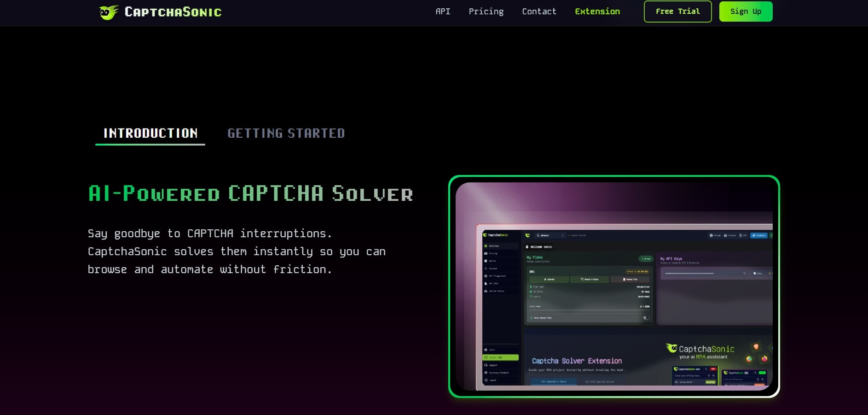Click the blue Feedback button in preview
Image resolution: width=868 pixels, height=415 pixels.
(x=759, y=235)
